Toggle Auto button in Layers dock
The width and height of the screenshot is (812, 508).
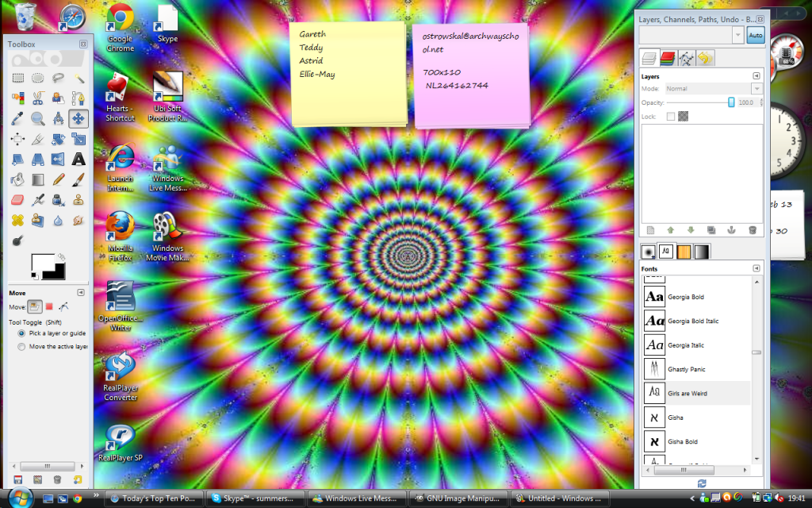(755, 35)
